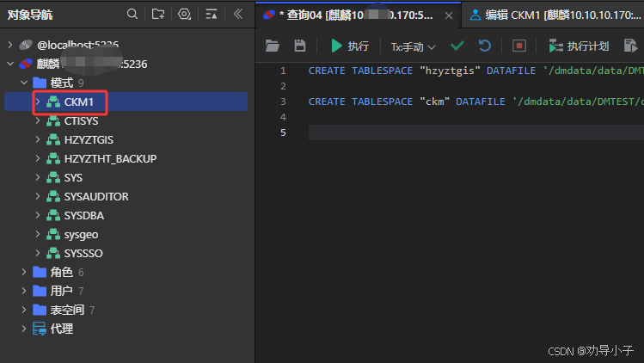Select the HZYZTHT_BACKUP schema row
This screenshot has height=363, width=644.
pos(126,158)
